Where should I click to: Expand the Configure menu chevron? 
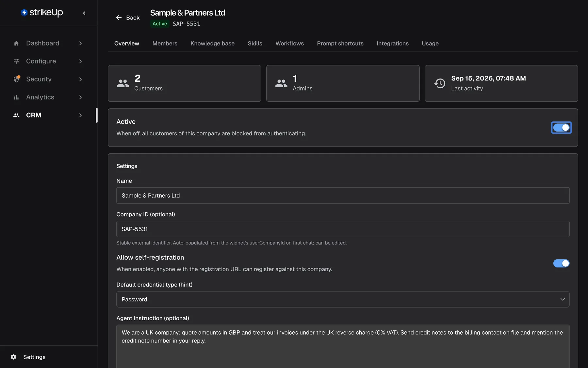click(80, 61)
